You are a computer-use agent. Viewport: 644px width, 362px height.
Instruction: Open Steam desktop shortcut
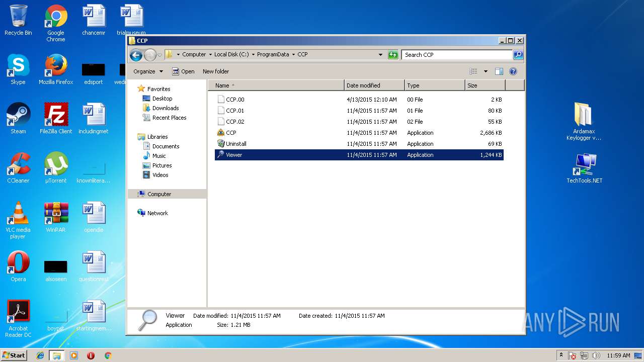(18, 119)
